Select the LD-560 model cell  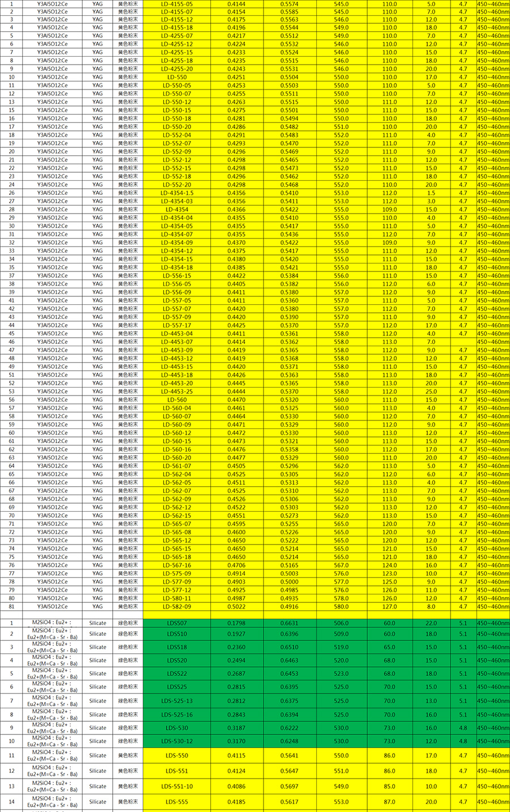(x=177, y=399)
